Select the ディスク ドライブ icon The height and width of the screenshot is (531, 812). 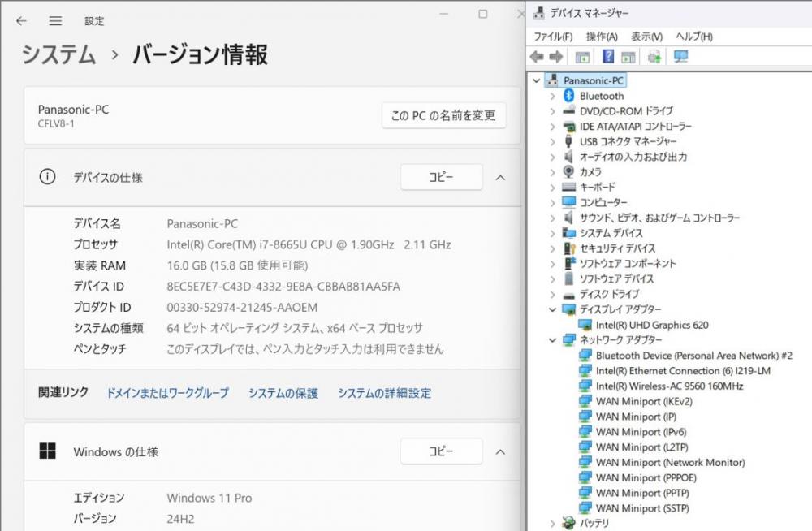click(x=568, y=295)
